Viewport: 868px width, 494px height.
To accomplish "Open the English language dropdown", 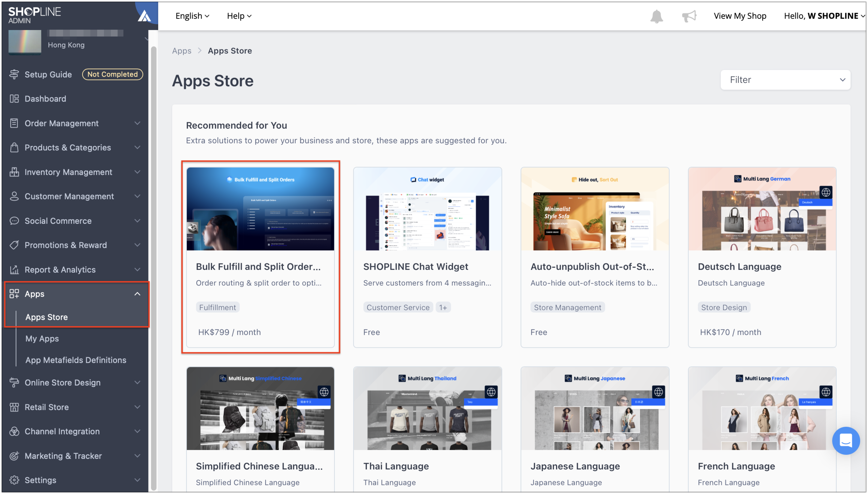I will pos(192,16).
